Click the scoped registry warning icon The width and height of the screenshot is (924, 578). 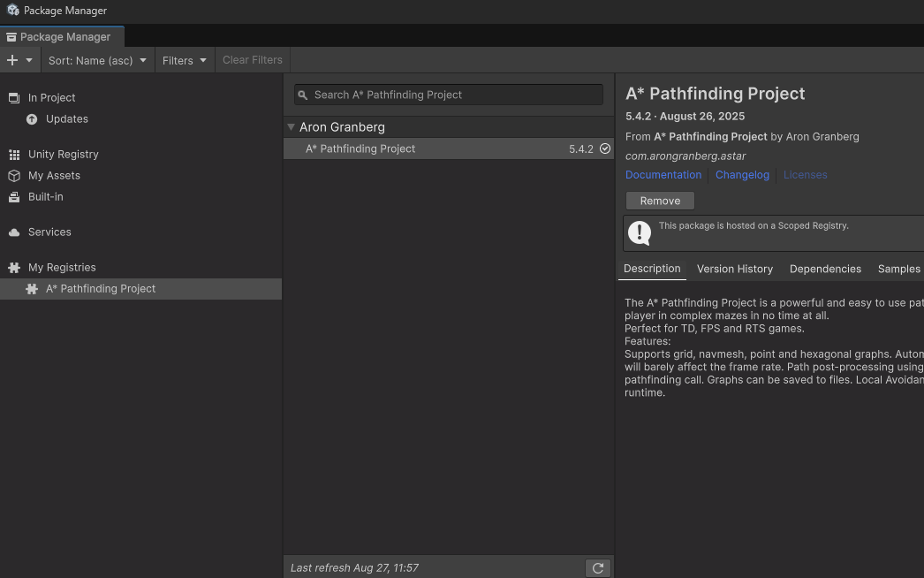tap(639, 232)
